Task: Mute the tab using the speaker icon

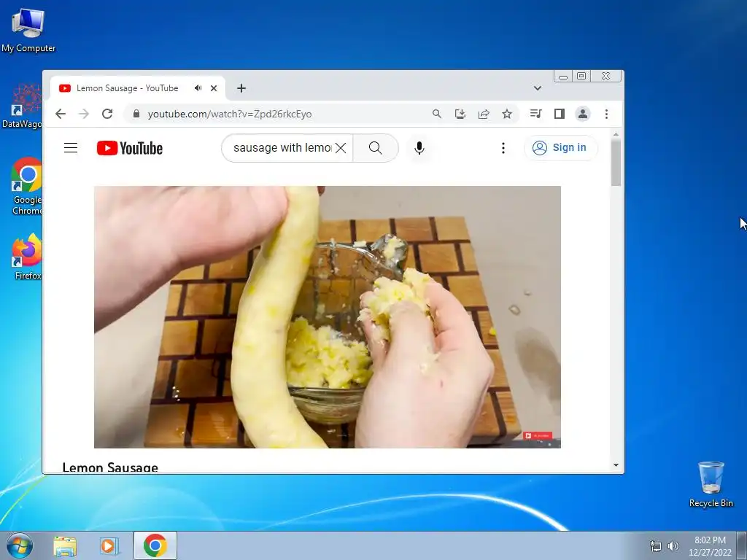Action: click(x=198, y=88)
